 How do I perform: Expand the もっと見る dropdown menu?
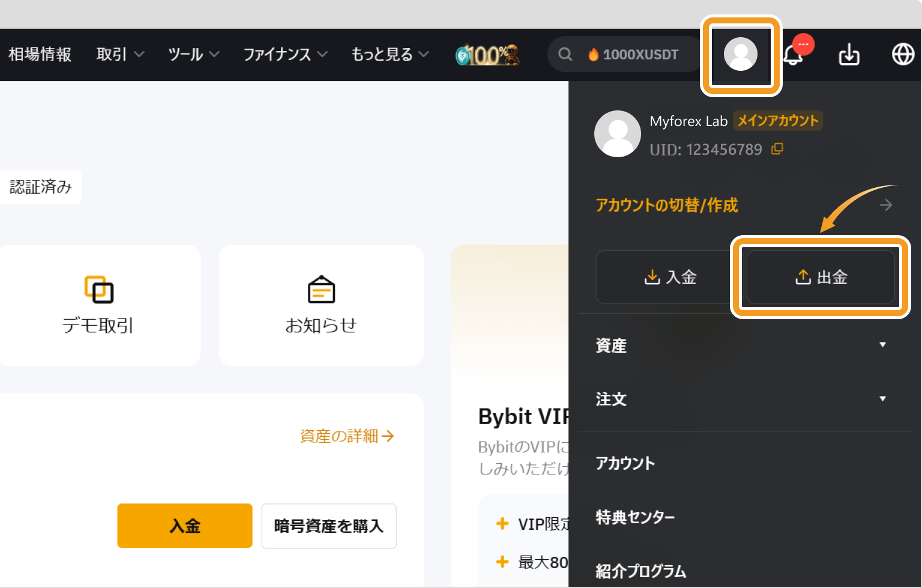[390, 55]
